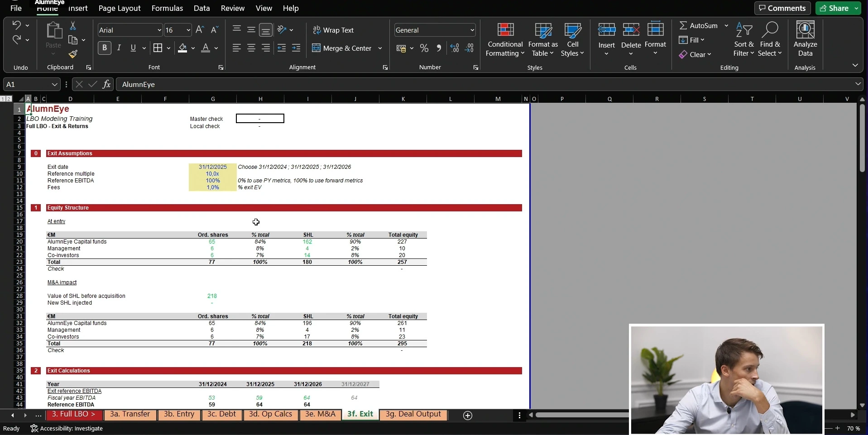Switch to Formulas ribbon tab
The height and width of the screenshot is (435, 868).
(x=167, y=8)
